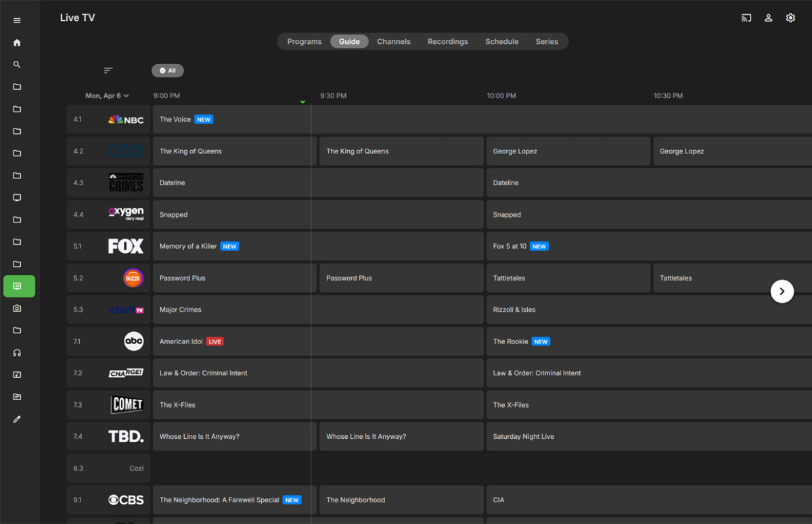Screen dimensions: 812x524
Task: Switch to the Channels tab
Action: (x=393, y=41)
